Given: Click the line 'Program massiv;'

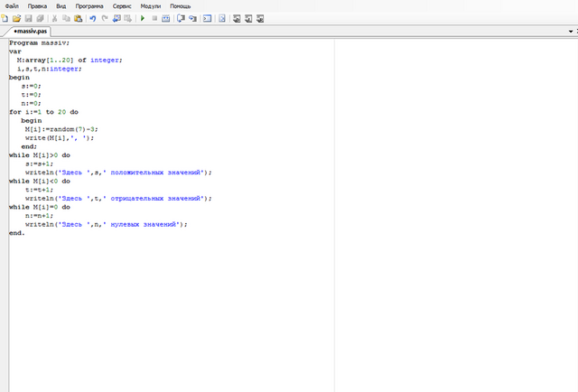Looking at the screenshot, I should tap(39, 42).
